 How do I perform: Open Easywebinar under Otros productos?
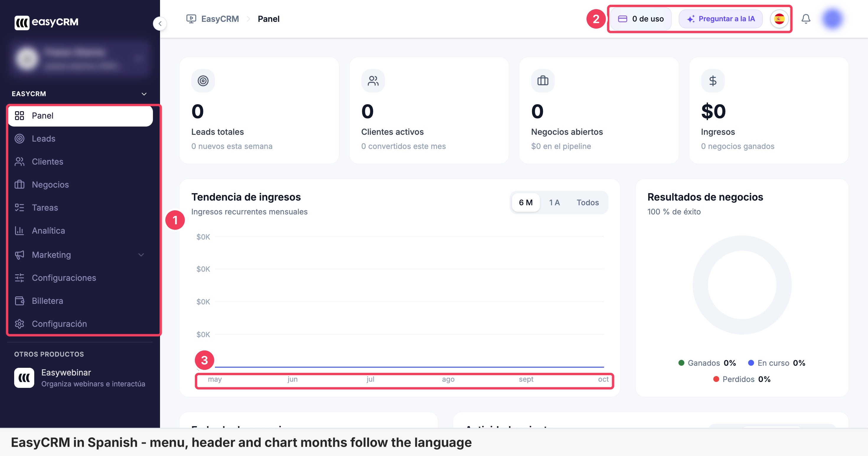[80, 378]
